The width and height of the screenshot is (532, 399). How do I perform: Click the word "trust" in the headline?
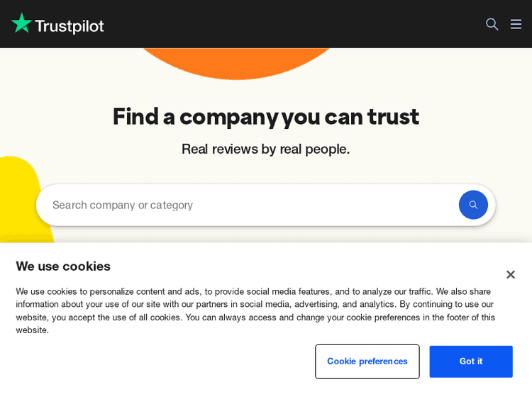392,116
